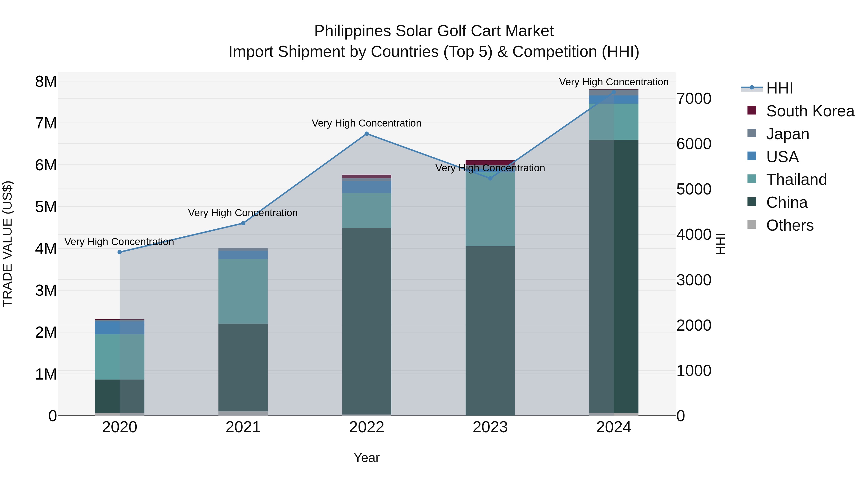Click the South Korea bar segment for 2023
The image size is (868, 488).
(x=490, y=163)
